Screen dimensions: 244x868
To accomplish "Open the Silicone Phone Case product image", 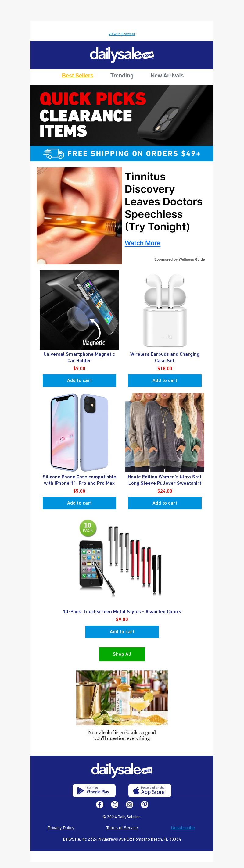I will [x=79, y=432].
